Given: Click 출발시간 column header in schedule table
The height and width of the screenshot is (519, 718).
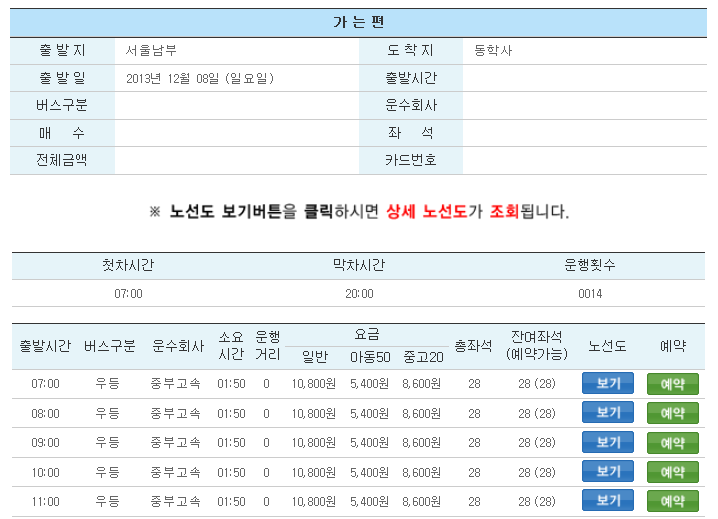Looking at the screenshot, I should [x=45, y=345].
